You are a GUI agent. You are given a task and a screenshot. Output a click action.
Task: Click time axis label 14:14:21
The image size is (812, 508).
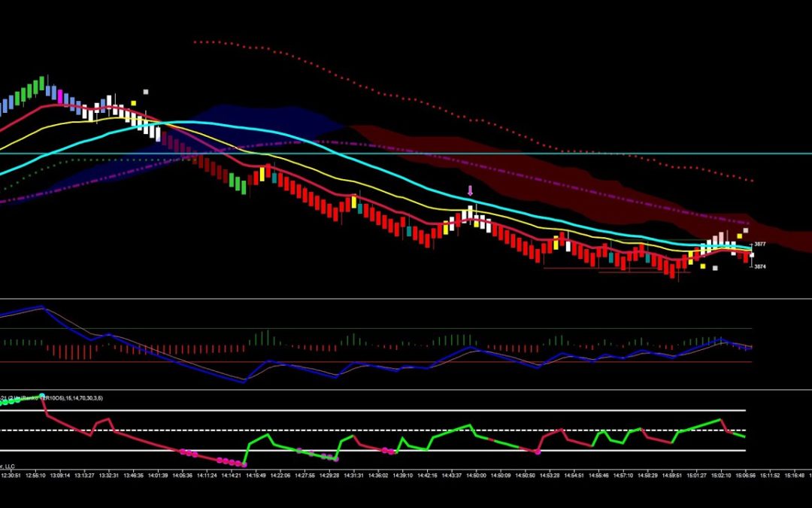click(232, 475)
